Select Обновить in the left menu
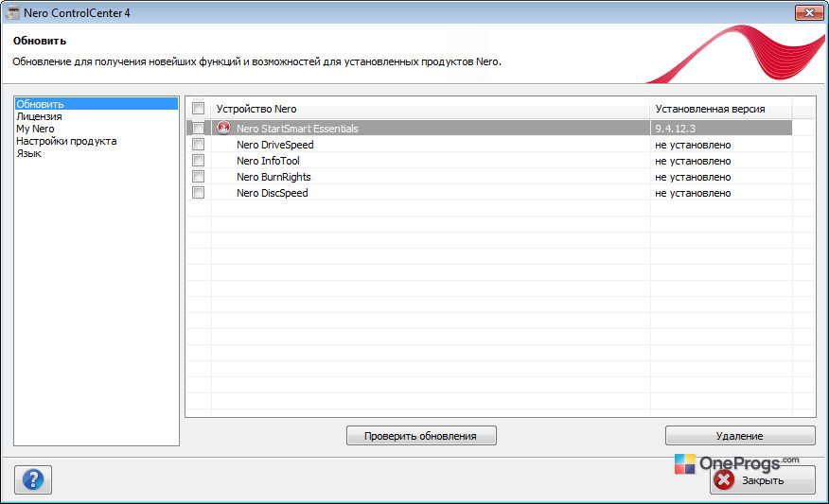829x504 pixels. point(97,104)
